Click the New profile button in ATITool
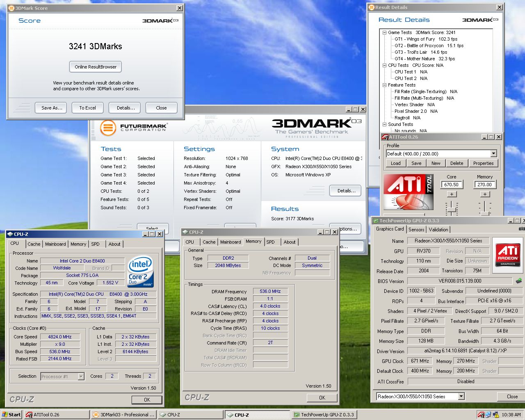The image size is (525, 420). (436, 163)
